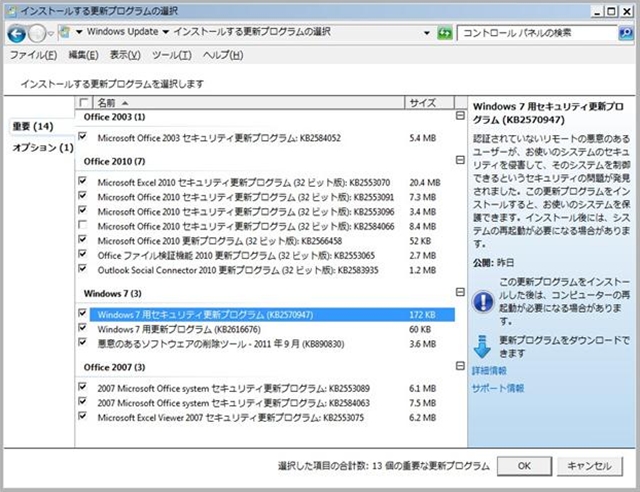Screen dimensions: 640x492
Task: Click the OK button
Action: 524,466
